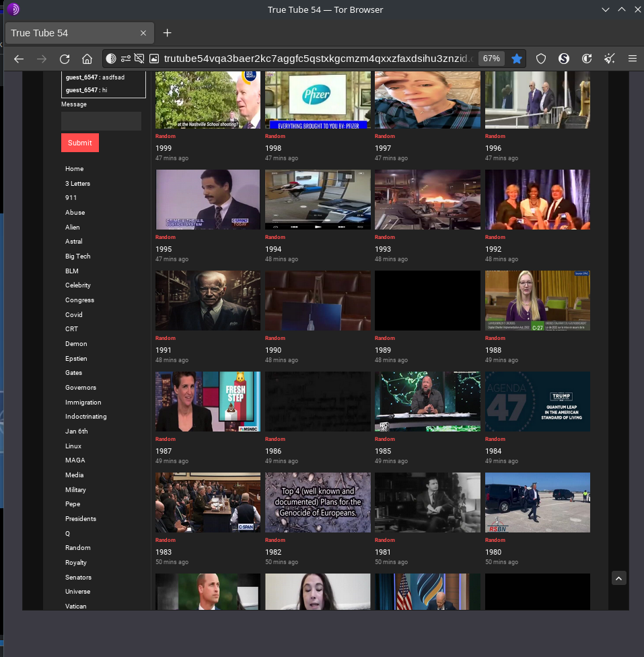Click the blocked camera permission icon
Screen dimensions: 644x657
(139, 59)
